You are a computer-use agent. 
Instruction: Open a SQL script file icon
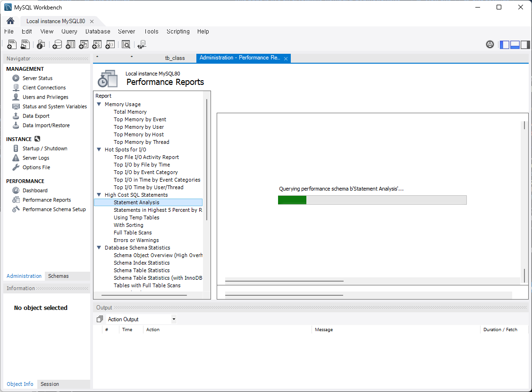(25, 44)
